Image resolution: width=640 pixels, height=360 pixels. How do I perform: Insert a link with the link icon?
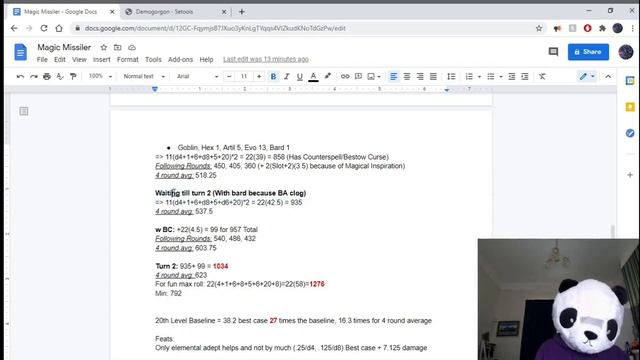tap(345, 76)
